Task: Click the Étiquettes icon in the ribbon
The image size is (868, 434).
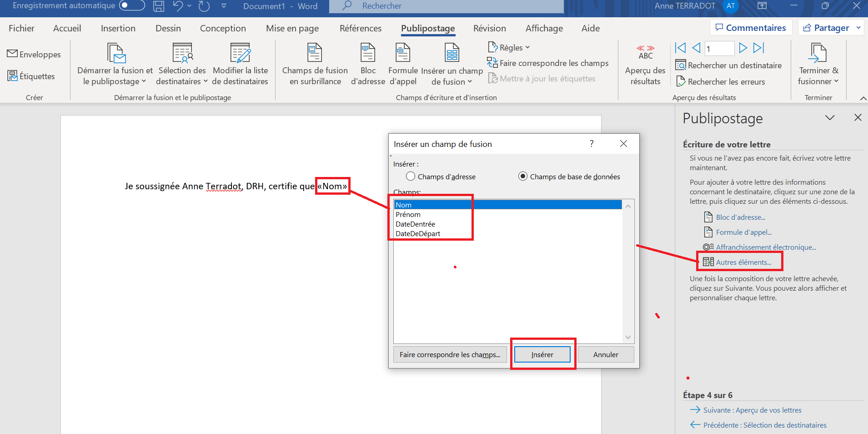Action: point(13,76)
